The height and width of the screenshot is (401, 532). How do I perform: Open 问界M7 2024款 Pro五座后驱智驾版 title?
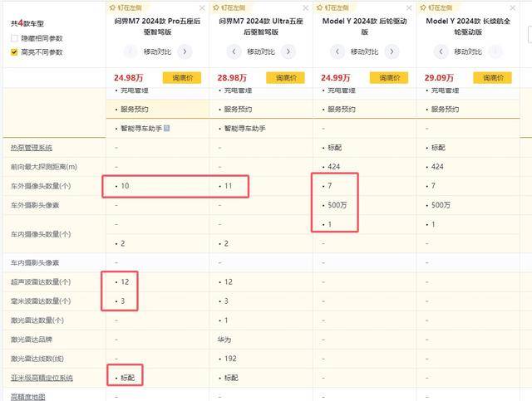click(x=157, y=27)
